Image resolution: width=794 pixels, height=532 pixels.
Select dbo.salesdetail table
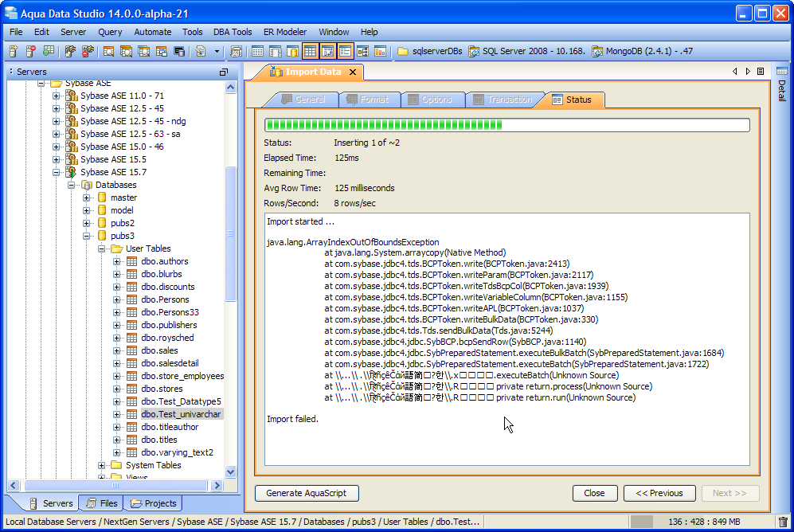(170, 363)
